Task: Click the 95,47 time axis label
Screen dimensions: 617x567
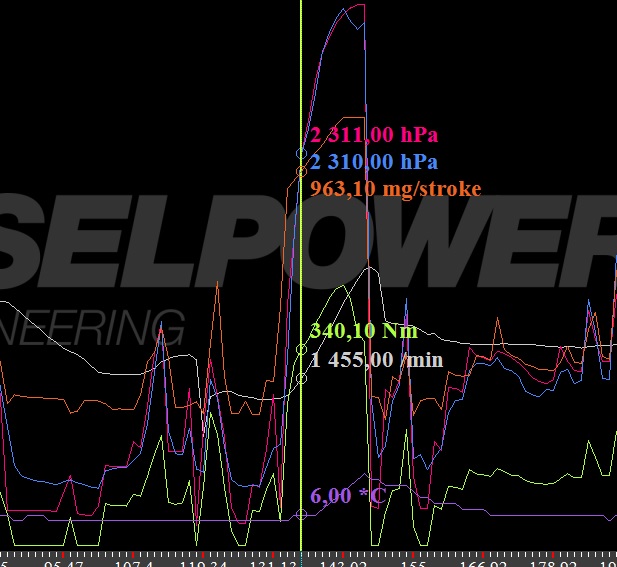Action: (x=63, y=563)
